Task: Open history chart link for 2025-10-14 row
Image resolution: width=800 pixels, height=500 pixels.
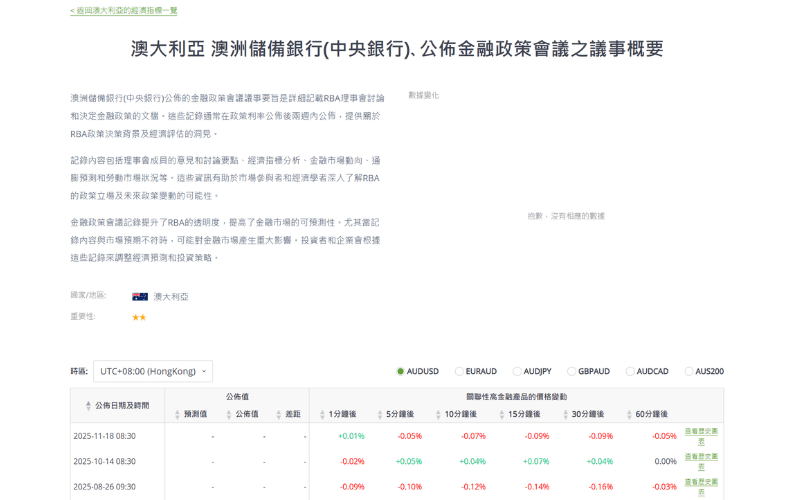Action: pyautogui.click(x=701, y=461)
